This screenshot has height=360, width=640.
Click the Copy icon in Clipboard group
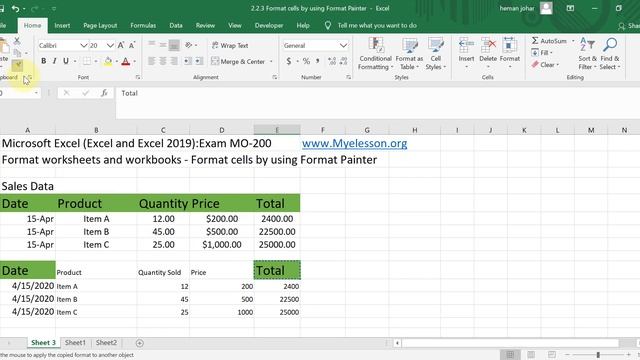pos(17,53)
